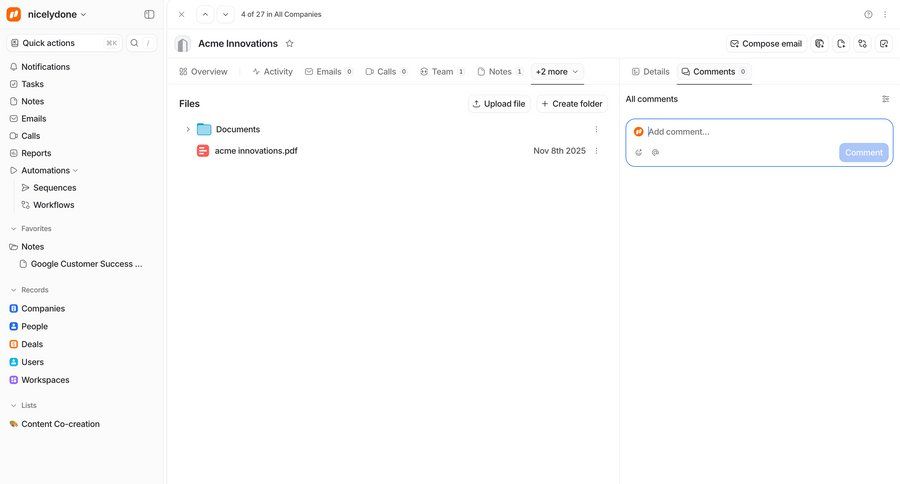Open the Documents folder options menu
The image size is (900, 484).
596,129
